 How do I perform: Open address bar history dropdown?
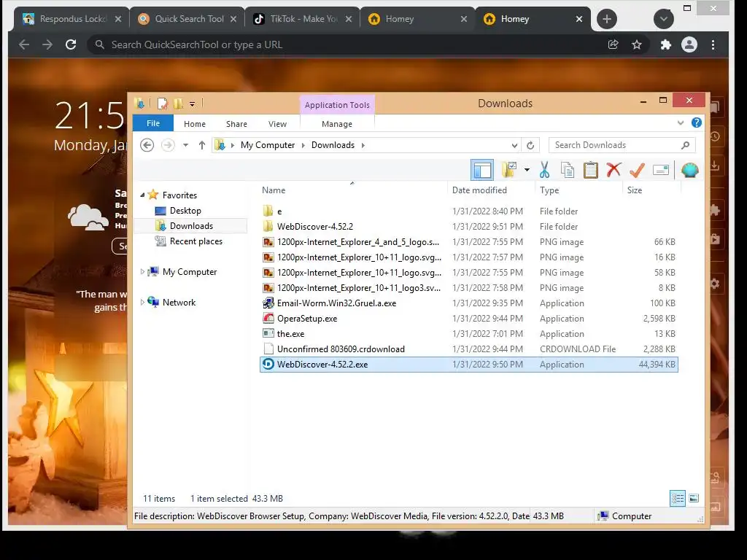(514, 145)
